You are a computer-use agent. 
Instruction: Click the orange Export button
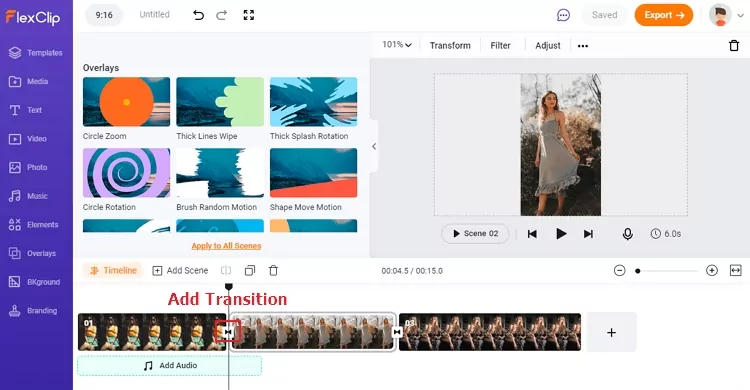pyautogui.click(x=663, y=15)
